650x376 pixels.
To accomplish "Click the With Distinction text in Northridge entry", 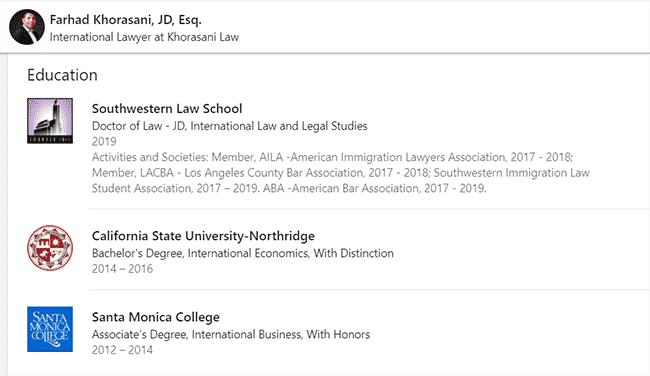I will (x=354, y=253).
